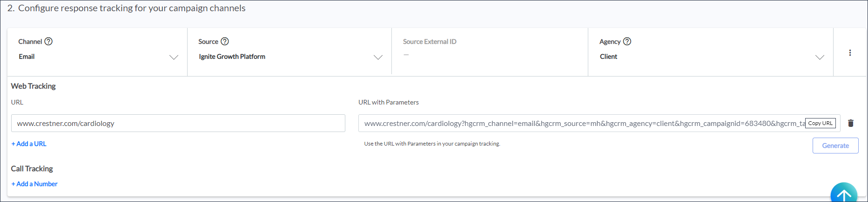
Task: Open the Agency help tooltip icon
Action: (627, 42)
